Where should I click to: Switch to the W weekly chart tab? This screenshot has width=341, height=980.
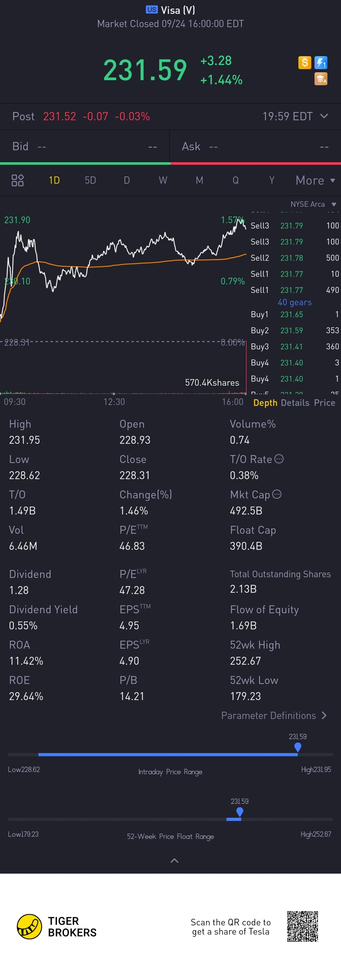(163, 180)
